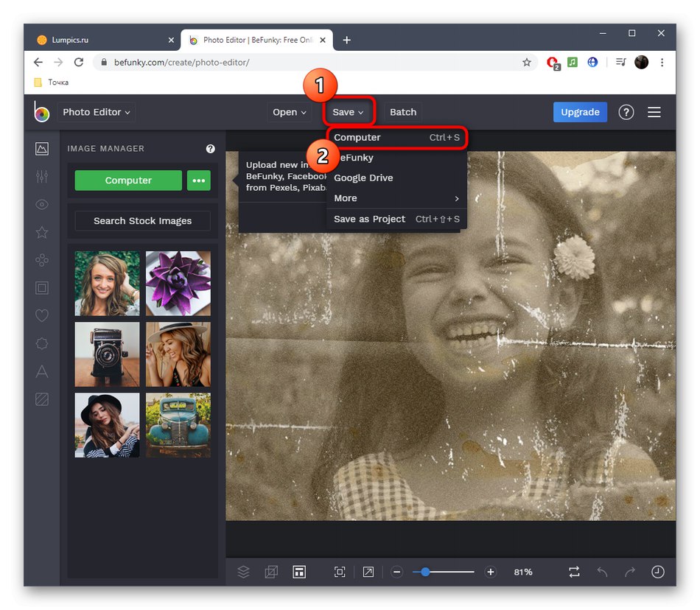The width and height of the screenshot is (700, 610).
Task: Click the History clock icon
Action: 658,572
